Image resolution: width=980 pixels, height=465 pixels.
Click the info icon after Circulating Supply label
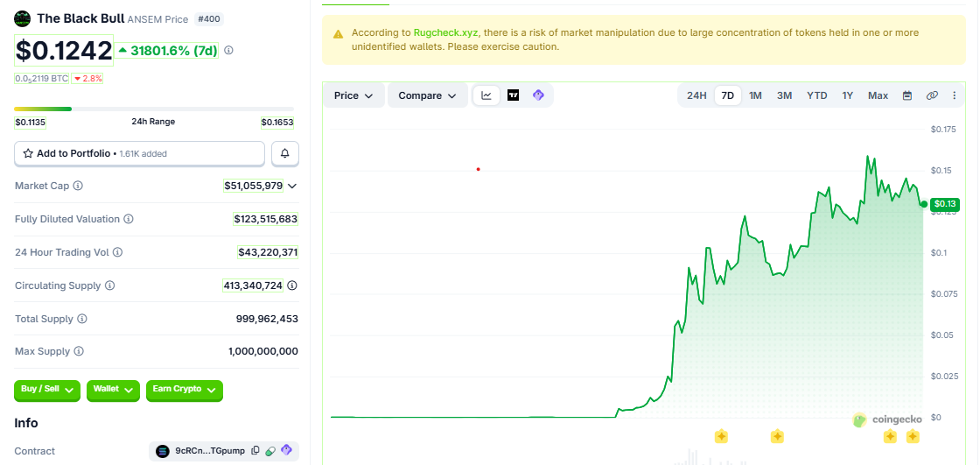point(109,285)
